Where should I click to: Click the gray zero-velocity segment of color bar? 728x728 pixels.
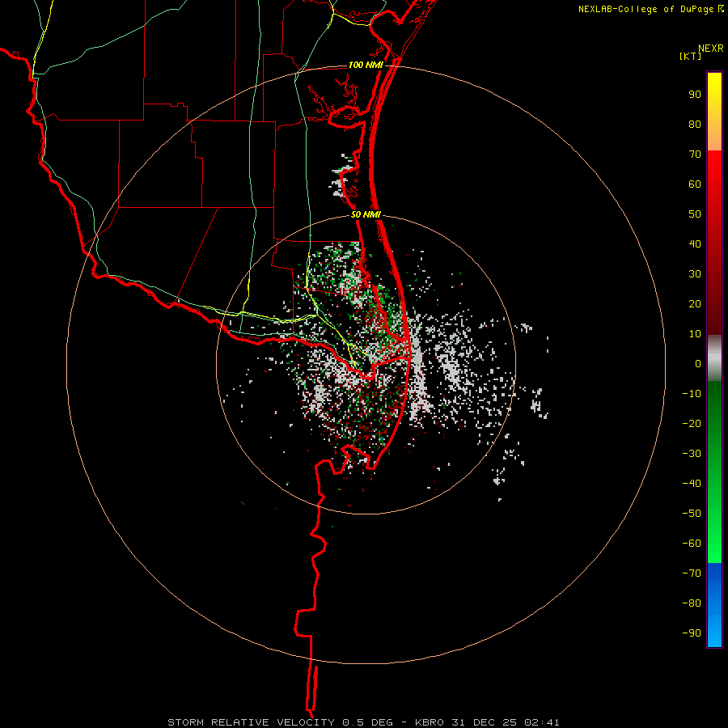point(714,358)
